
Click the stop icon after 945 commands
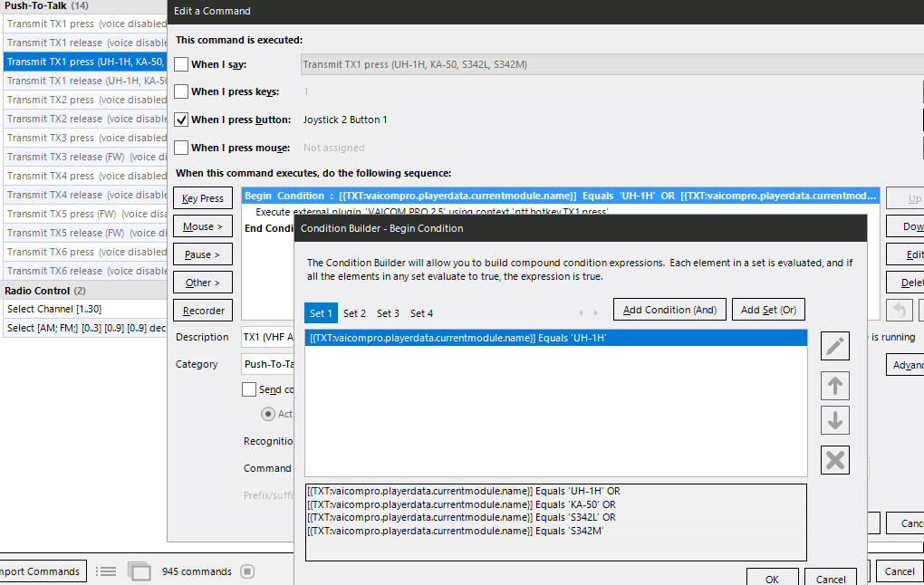pyautogui.click(x=247, y=571)
